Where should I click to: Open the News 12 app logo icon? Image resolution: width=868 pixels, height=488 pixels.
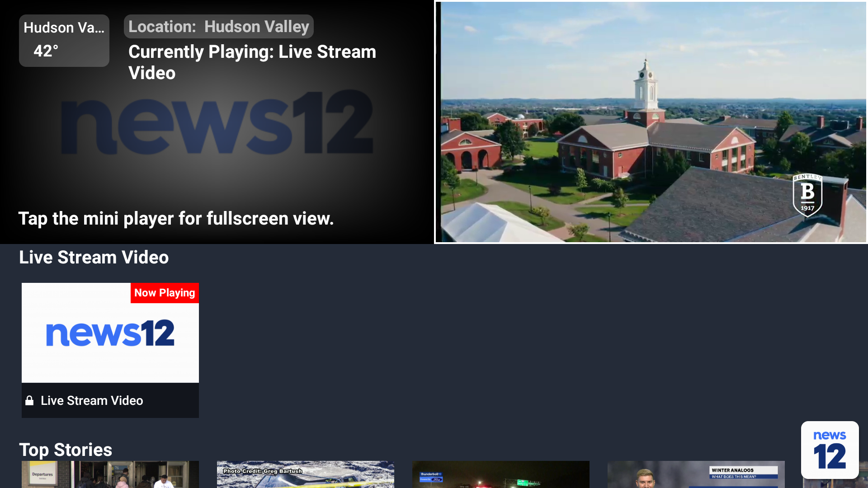coord(830,450)
